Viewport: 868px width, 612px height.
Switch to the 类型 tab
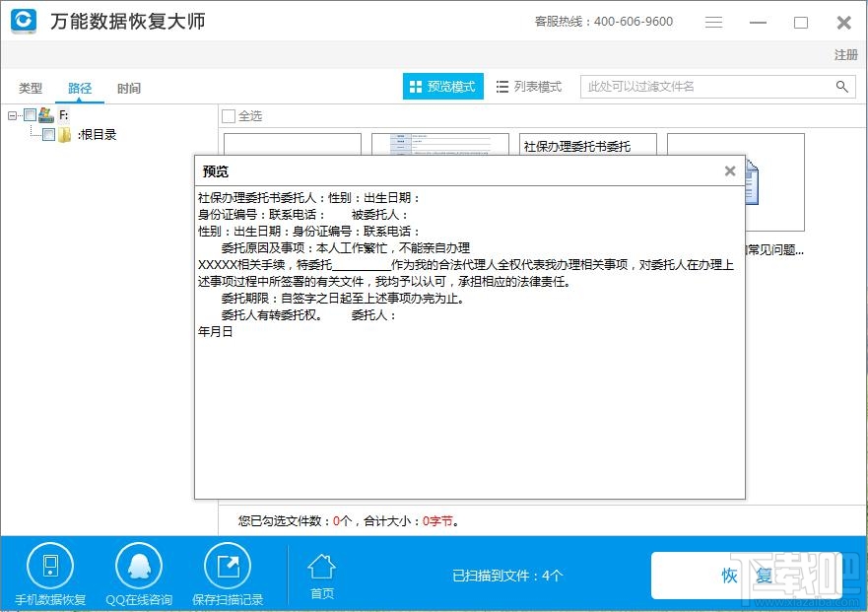[30, 87]
